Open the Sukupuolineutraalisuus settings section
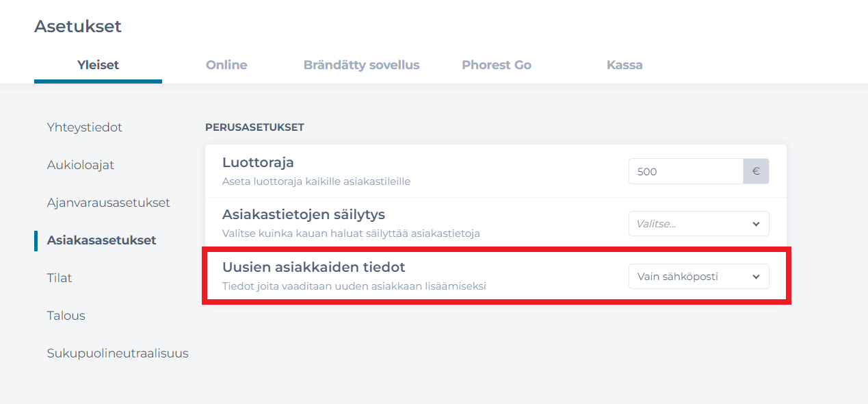Image resolution: width=868 pixels, height=404 pixels. point(118,353)
